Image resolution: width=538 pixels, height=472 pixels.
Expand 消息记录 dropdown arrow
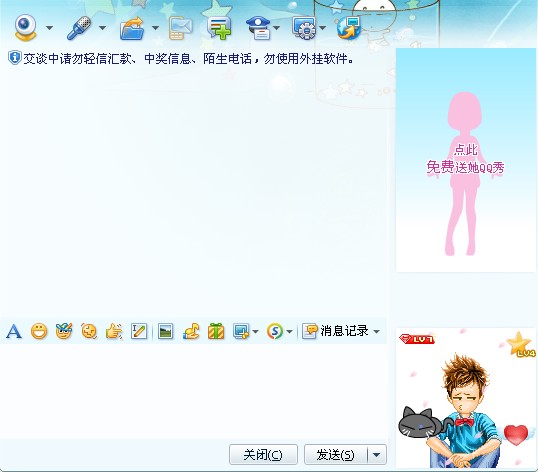[x=376, y=332]
